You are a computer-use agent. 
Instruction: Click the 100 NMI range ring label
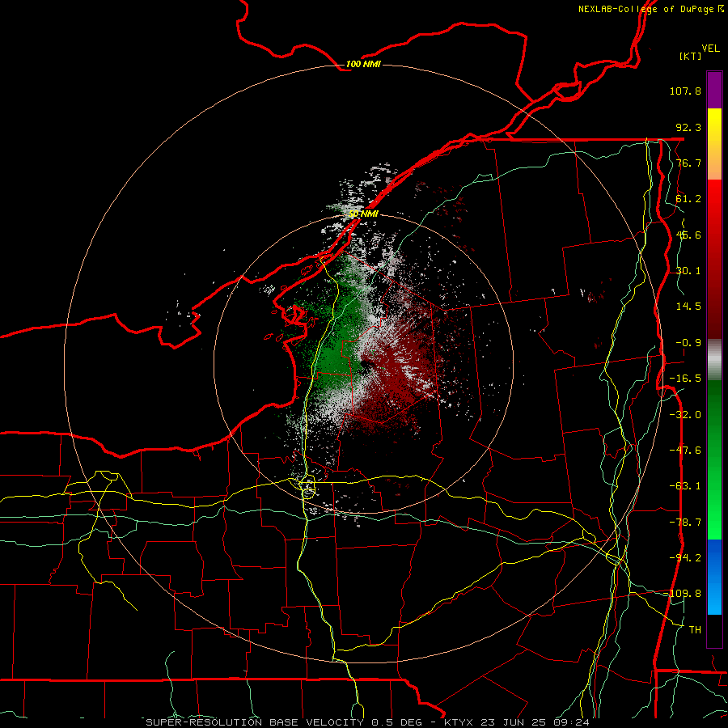click(x=363, y=64)
